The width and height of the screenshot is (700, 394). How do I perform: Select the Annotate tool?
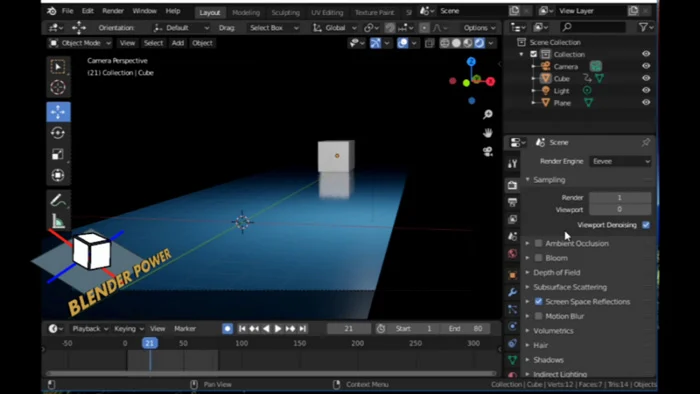point(58,200)
